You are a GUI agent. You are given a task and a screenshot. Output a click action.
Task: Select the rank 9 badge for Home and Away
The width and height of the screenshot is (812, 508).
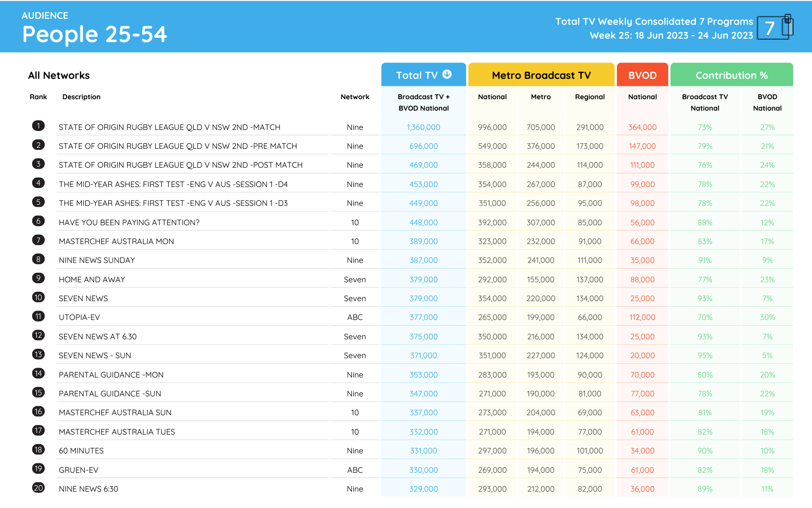(38, 278)
